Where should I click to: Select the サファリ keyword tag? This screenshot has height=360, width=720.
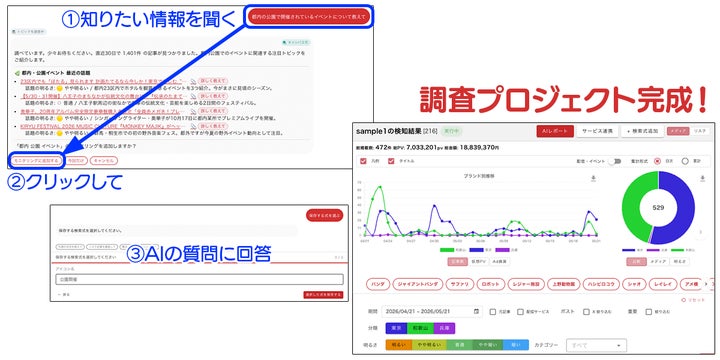pos(460,284)
